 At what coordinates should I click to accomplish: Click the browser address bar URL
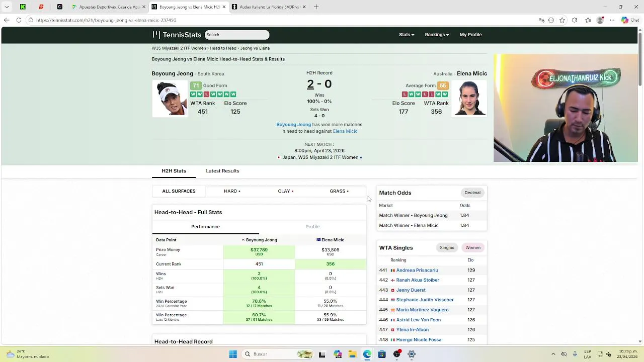106,20
